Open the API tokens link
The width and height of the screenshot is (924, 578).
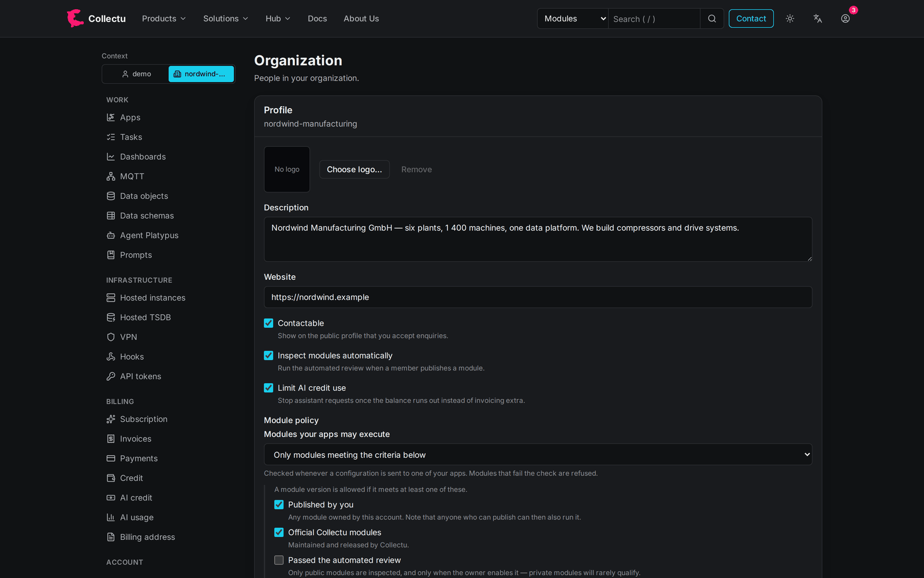click(141, 376)
